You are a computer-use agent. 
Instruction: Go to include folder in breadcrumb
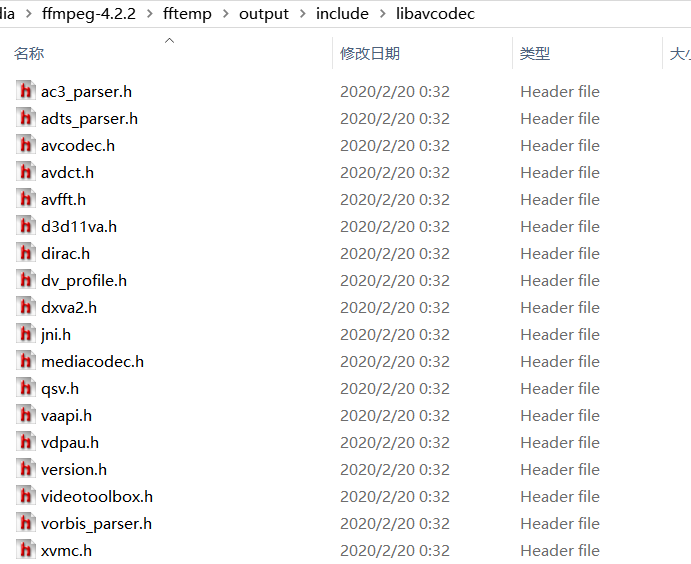pyautogui.click(x=342, y=14)
